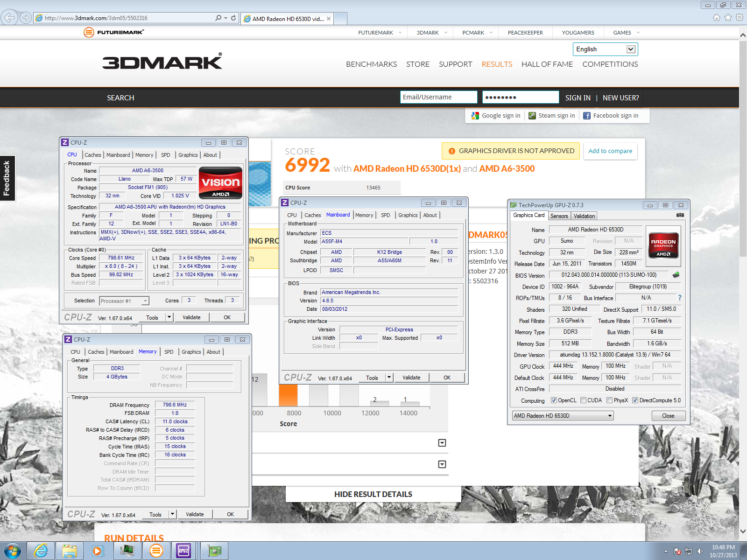Open Tools dropdown arrow in CPU-Z Mainboard window
Image resolution: width=747 pixels, height=560 pixels.
click(389, 378)
